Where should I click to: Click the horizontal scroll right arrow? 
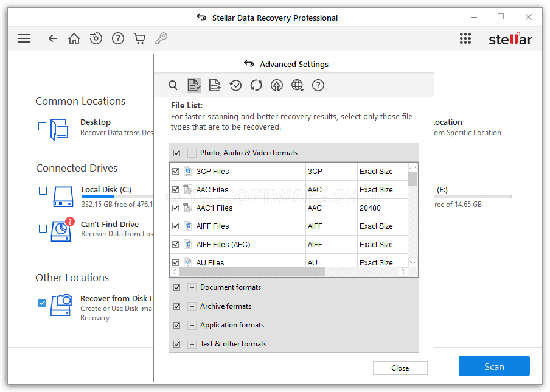tap(403, 272)
